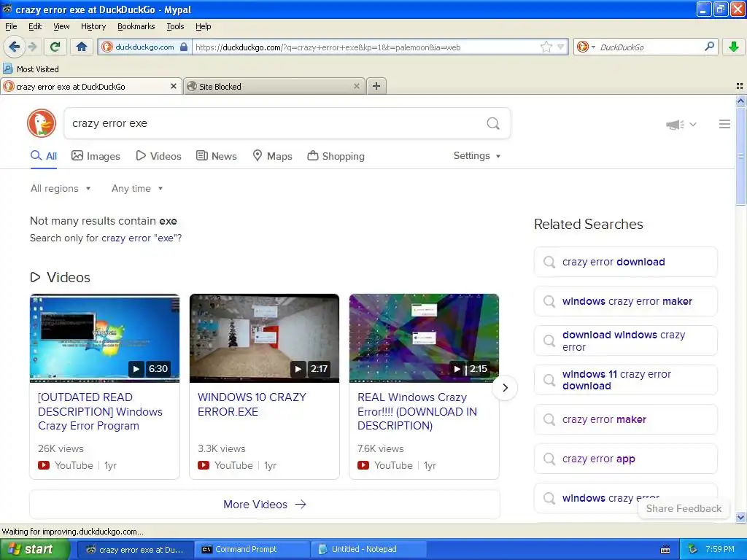
Task: Open the File menu
Action: [11, 26]
